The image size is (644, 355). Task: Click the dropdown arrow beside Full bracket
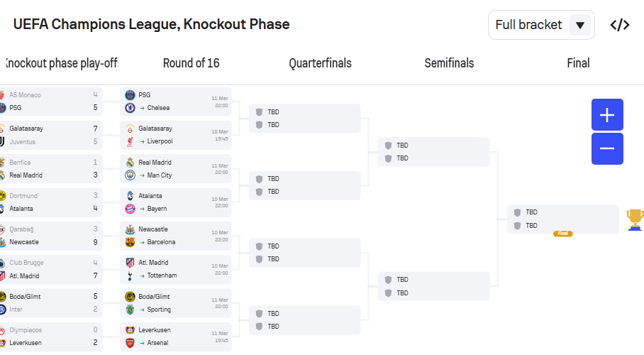click(x=579, y=26)
